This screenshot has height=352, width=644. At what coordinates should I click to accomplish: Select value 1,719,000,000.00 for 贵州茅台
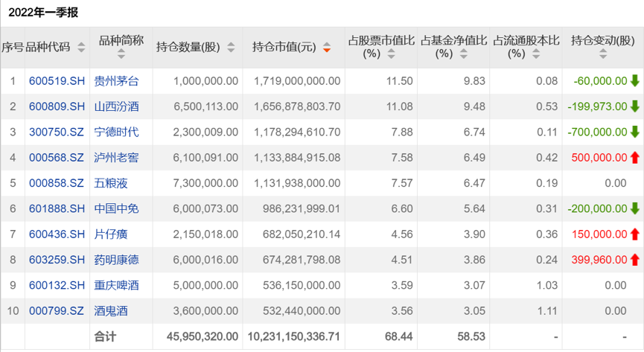297,81
